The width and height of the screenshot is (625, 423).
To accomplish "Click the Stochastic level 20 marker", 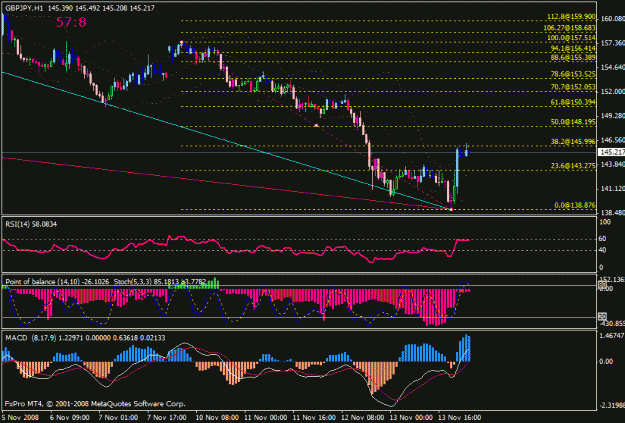I will (602, 317).
